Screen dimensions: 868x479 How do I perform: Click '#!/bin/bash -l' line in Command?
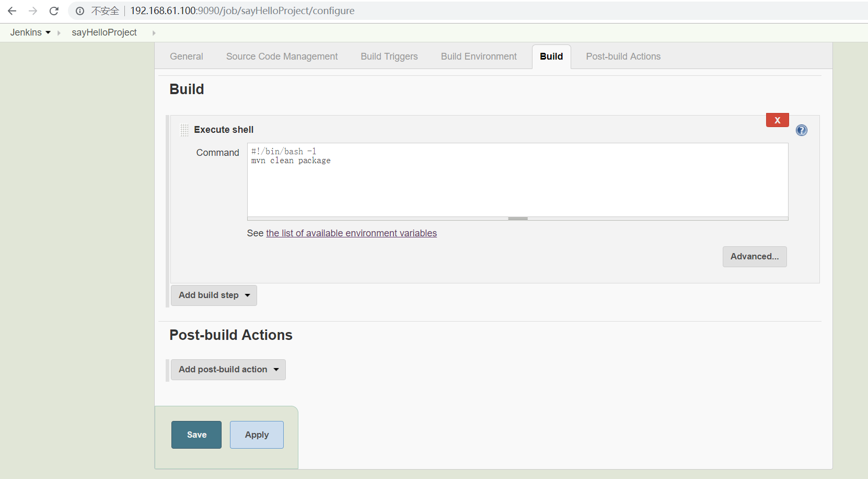point(283,152)
